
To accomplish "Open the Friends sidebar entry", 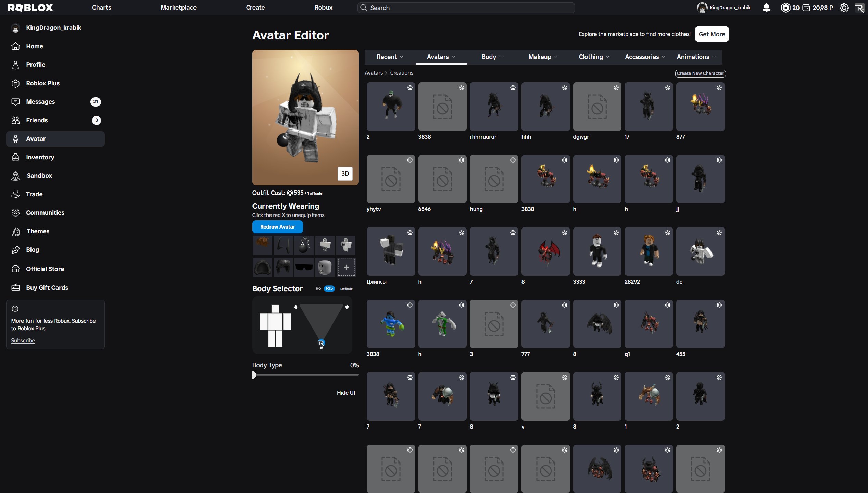I will (55, 120).
